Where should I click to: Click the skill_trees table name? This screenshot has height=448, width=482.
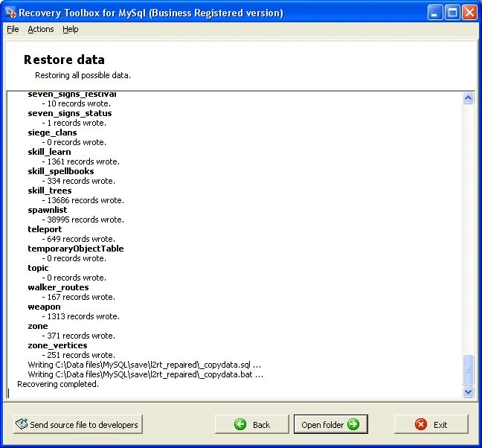pyautogui.click(x=50, y=191)
